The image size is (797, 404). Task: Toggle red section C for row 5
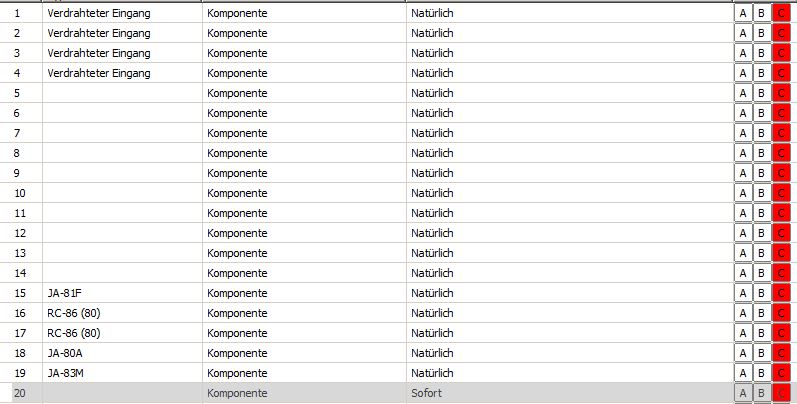780,93
